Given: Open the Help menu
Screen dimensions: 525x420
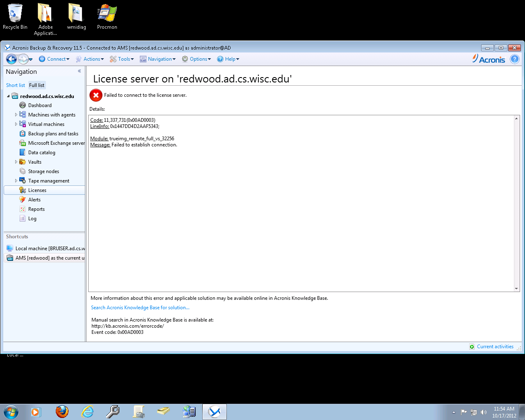Looking at the screenshot, I should [228, 59].
